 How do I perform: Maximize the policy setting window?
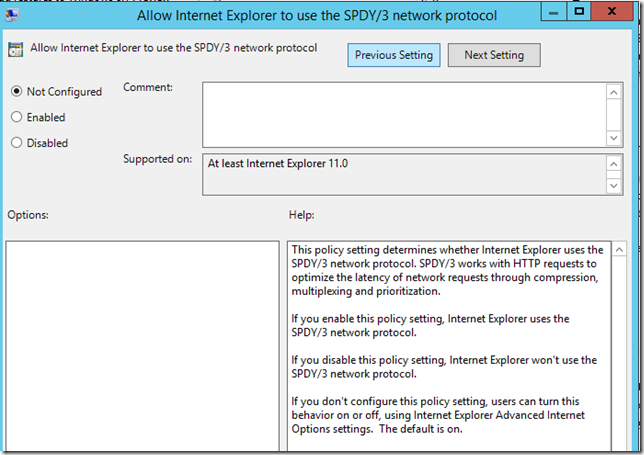click(578, 11)
